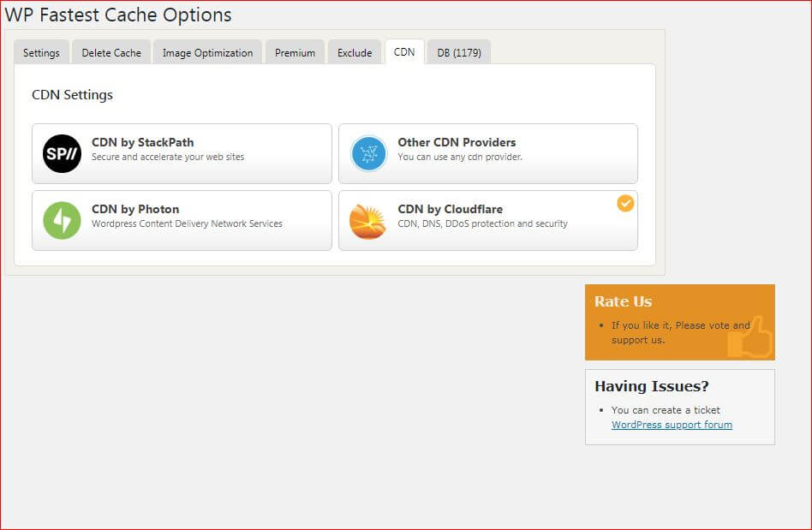Switch to the Delete Cache tab

(111, 53)
